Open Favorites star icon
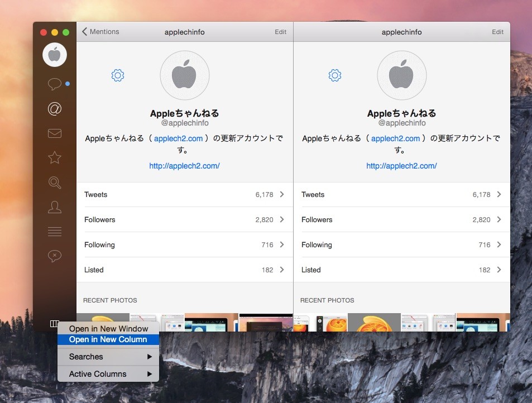Viewport: 532px width, 403px height. point(55,158)
